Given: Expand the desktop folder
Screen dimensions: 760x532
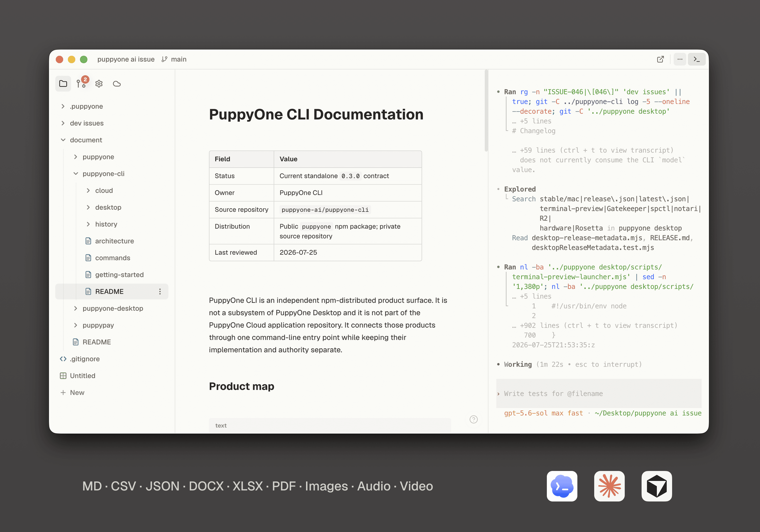Looking at the screenshot, I should point(88,207).
